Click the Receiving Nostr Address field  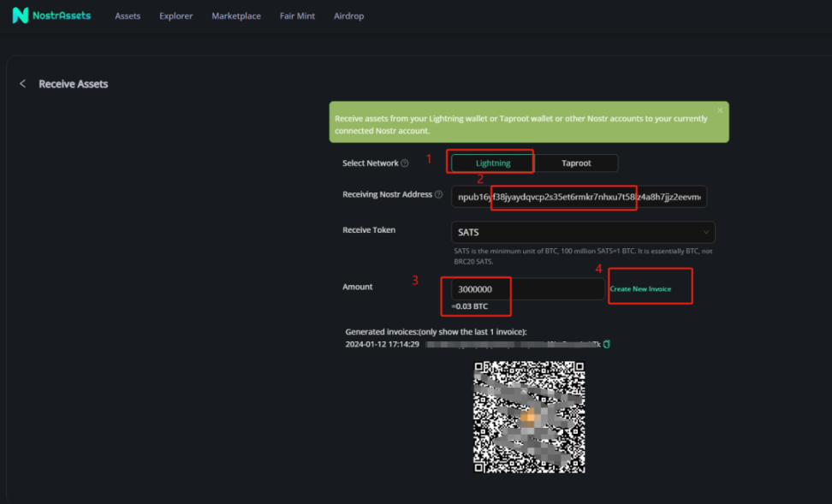(579, 197)
